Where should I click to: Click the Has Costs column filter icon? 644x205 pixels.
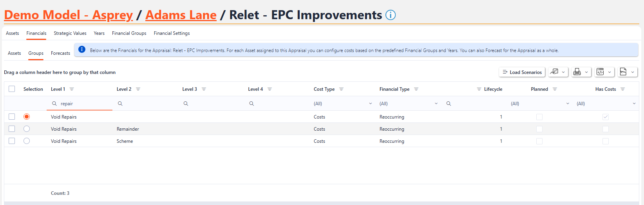click(x=622, y=89)
